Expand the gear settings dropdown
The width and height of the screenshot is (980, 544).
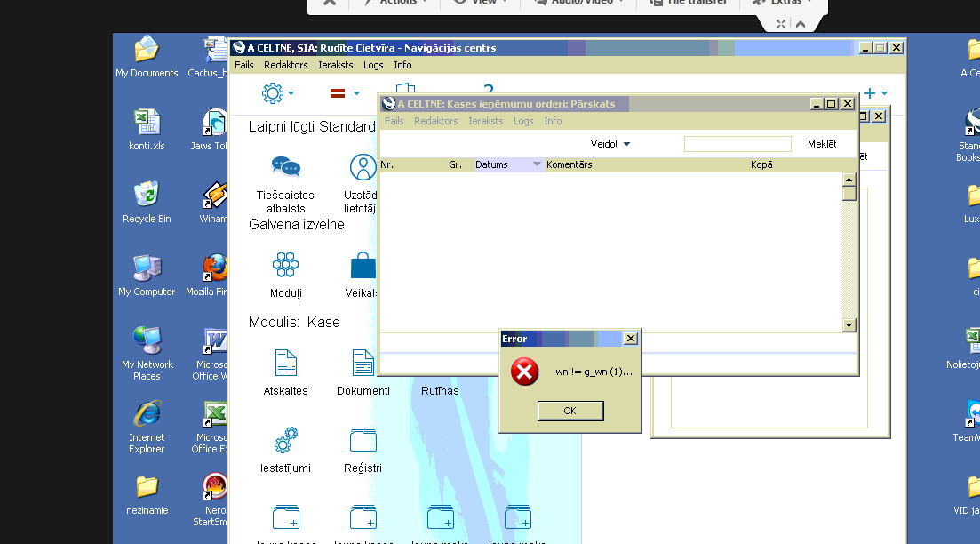[x=278, y=93]
